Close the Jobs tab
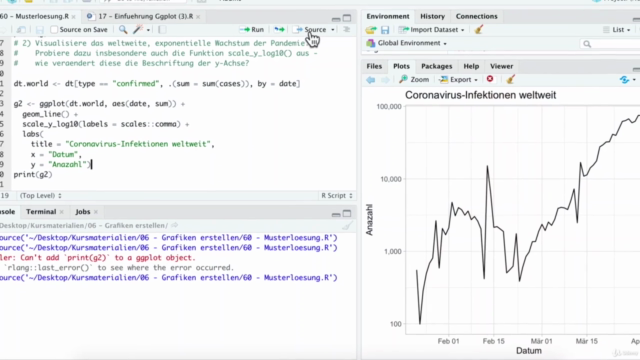The width and height of the screenshot is (640, 360). click(x=96, y=212)
